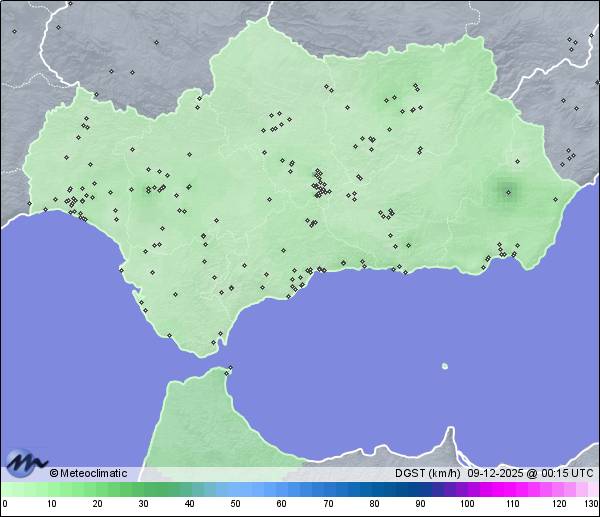Click the 50 value on the color scale

click(x=235, y=504)
